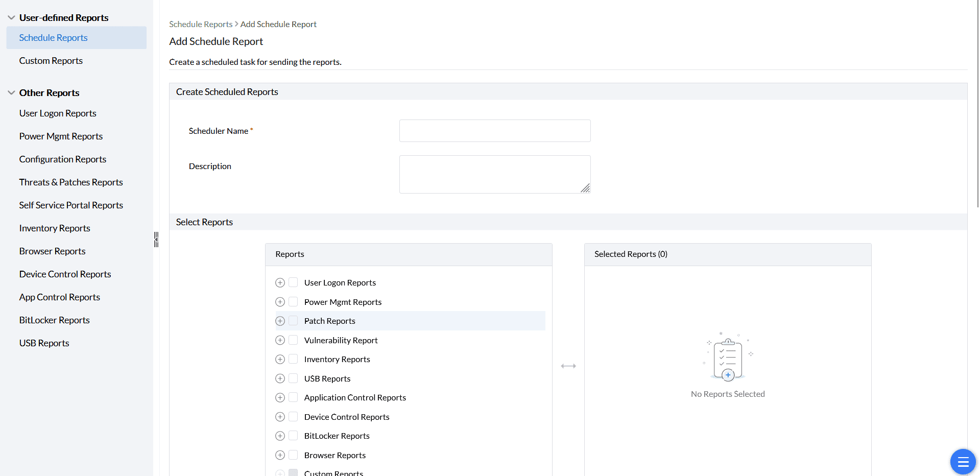The width and height of the screenshot is (980, 476).
Task: Click the page vertical scrollbar
Action: pyautogui.click(x=977, y=102)
